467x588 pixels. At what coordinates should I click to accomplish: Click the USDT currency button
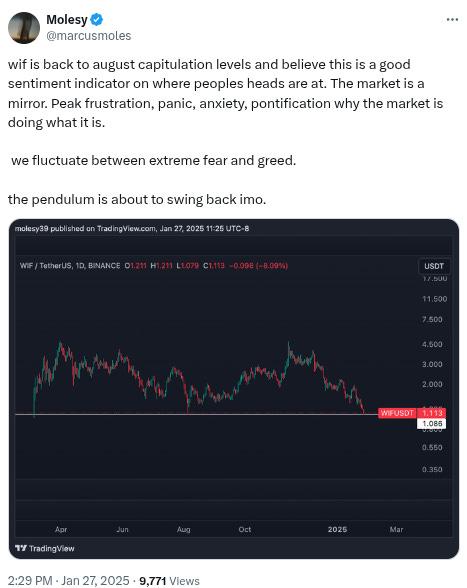pos(434,266)
